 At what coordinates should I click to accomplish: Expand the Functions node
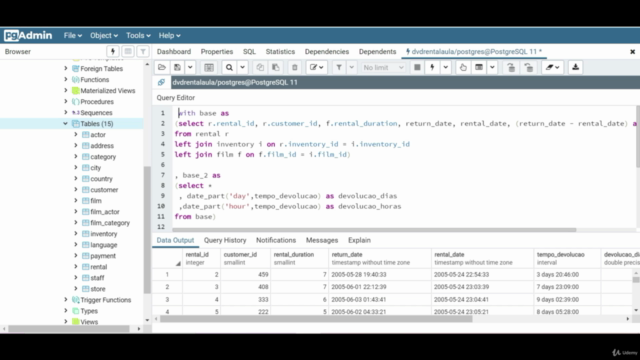(x=65, y=80)
